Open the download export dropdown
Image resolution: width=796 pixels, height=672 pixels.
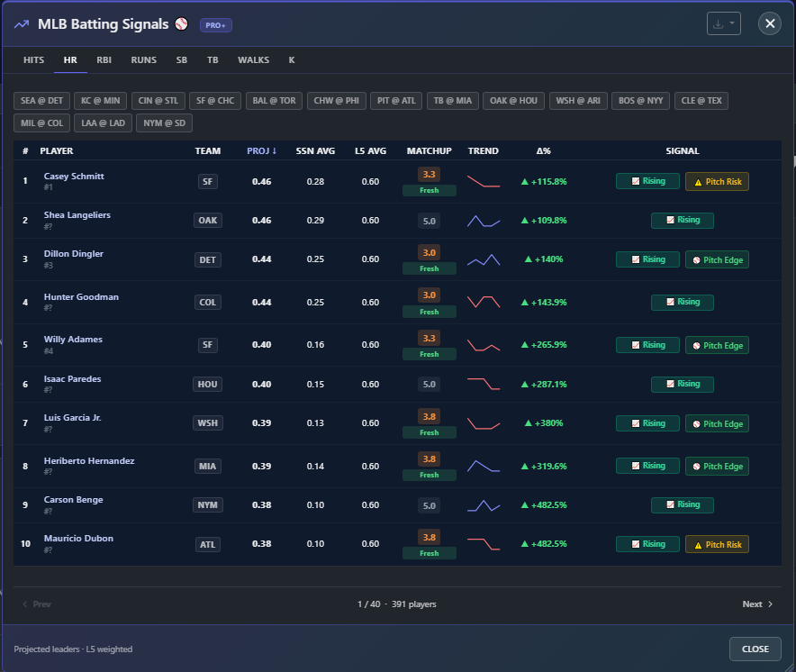coord(723,23)
